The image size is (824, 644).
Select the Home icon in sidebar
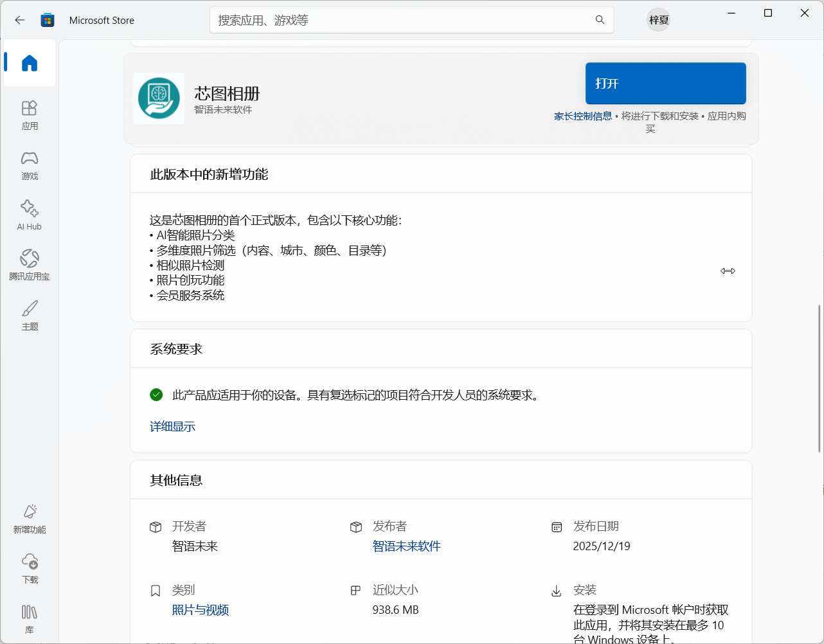(29, 62)
